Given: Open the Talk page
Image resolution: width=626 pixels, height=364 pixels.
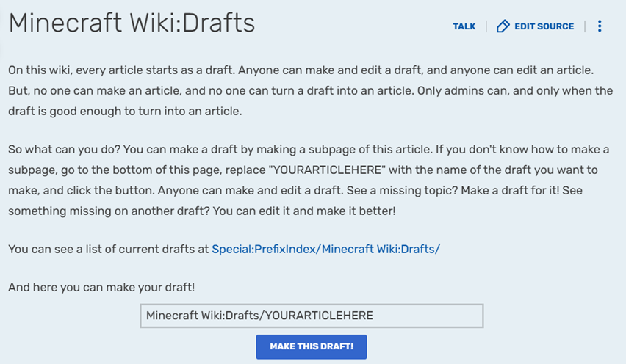Looking at the screenshot, I should [464, 26].
